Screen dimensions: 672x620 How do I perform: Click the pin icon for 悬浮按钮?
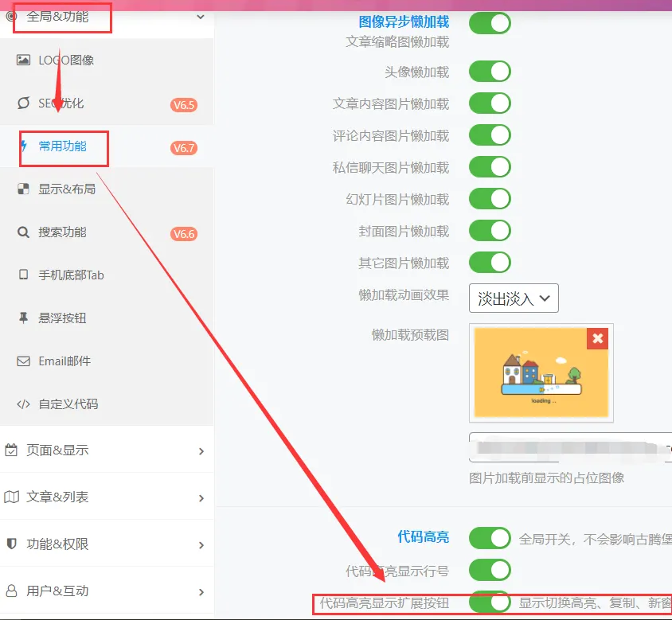[23, 318]
